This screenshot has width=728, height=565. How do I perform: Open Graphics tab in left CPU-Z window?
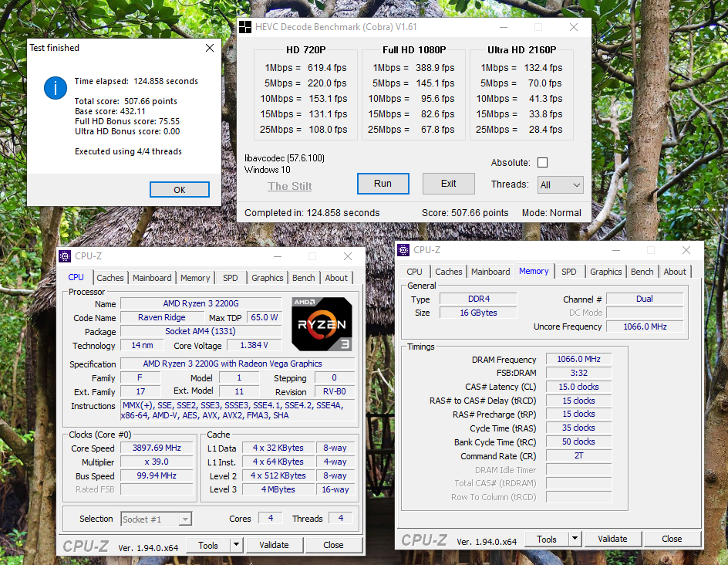coord(268,278)
